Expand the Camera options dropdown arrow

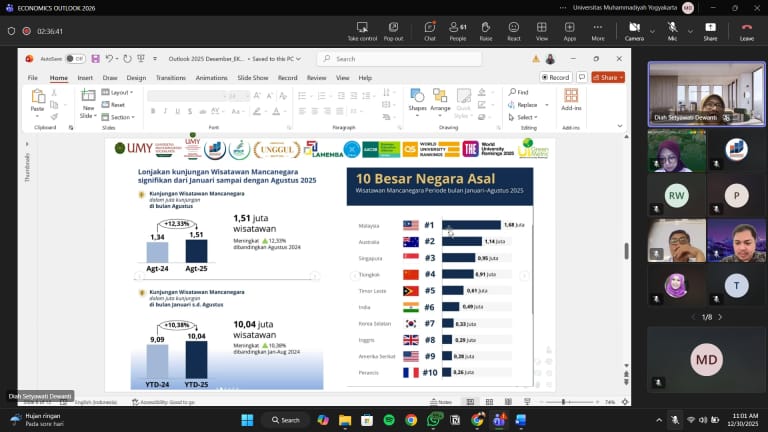pyautogui.click(x=652, y=31)
